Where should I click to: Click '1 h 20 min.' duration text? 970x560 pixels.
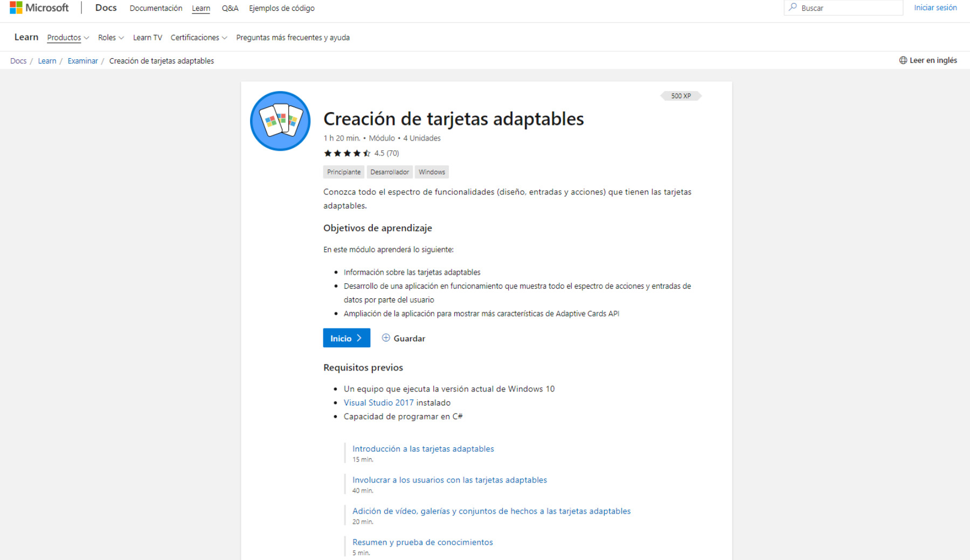[x=342, y=138]
